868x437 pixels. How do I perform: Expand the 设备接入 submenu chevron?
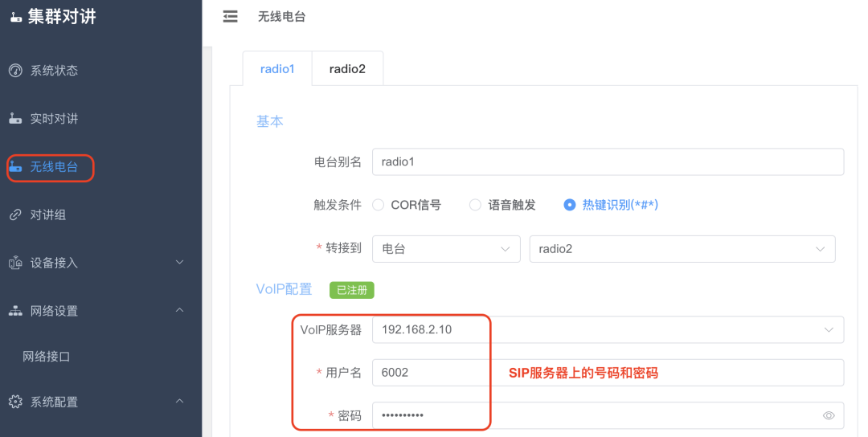pyautogui.click(x=179, y=262)
